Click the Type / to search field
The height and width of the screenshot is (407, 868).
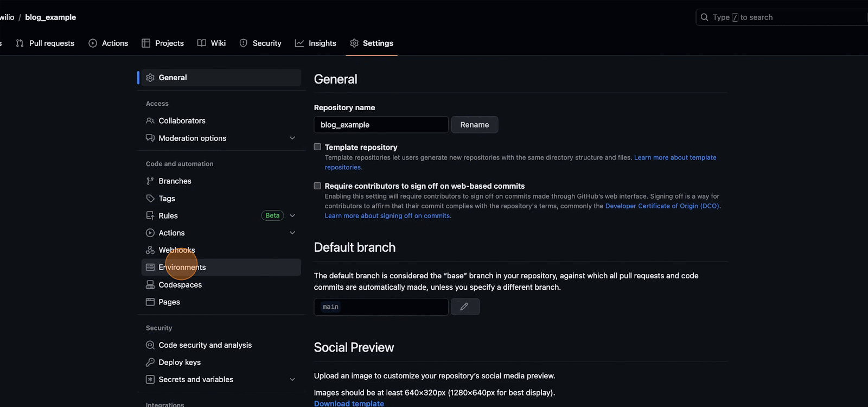(x=781, y=17)
